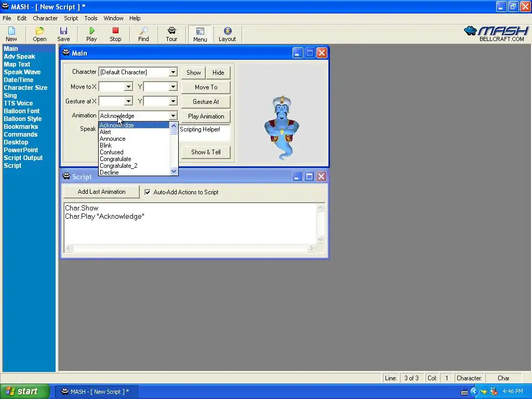Screen dimensions: 532x399
Task: Open the Character menu
Action: pos(45,18)
